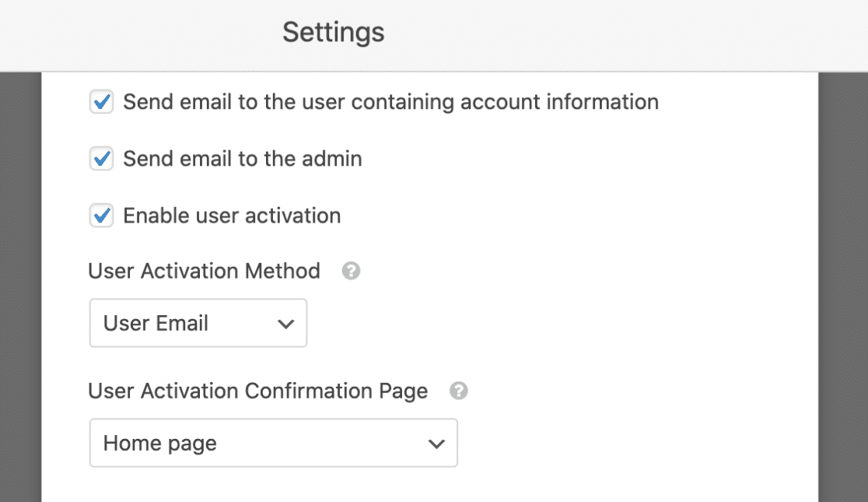The image size is (868, 502).
Task: Toggle the Send email to the admin checkbox
Action: (101, 159)
